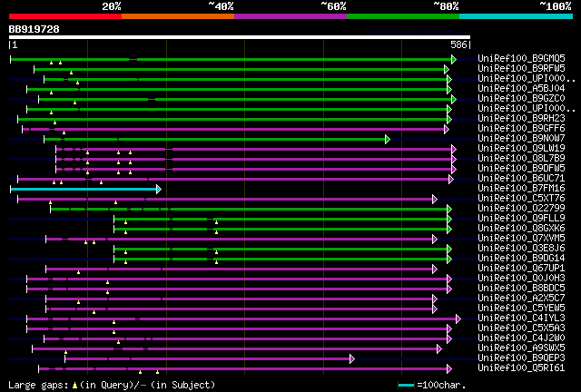
Task: Select the UniRef100_Q3E8J6 label text
Action: point(521,249)
